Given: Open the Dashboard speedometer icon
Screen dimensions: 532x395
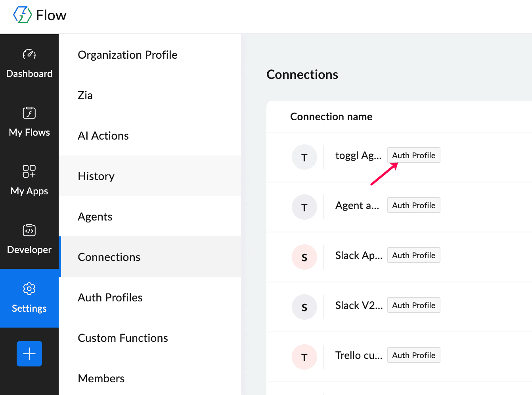Looking at the screenshot, I should pos(29,54).
